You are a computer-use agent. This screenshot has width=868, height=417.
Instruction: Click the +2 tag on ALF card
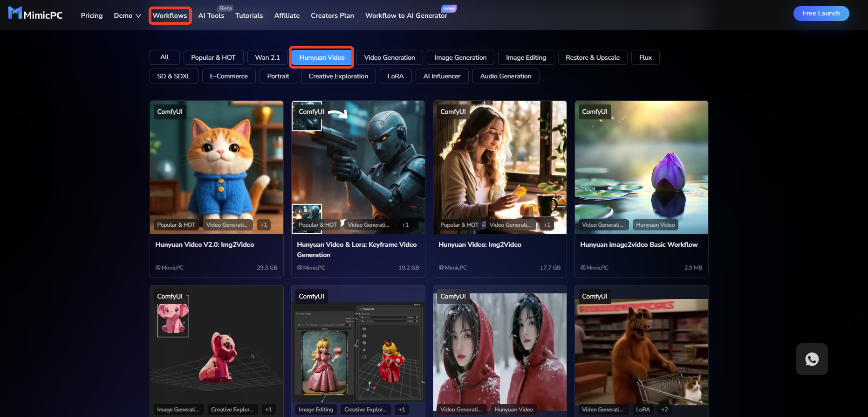click(x=664, y=410)
